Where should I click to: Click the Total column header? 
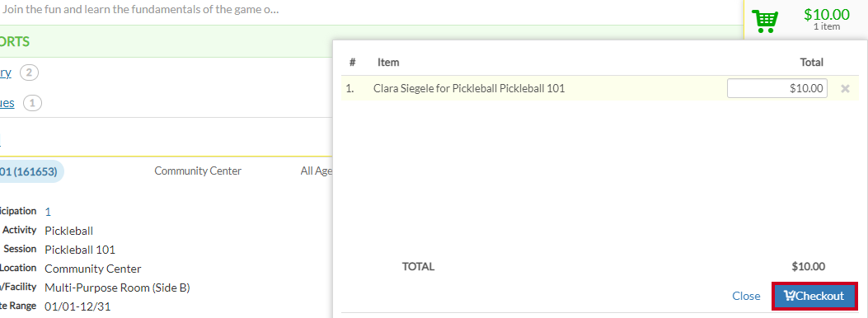click(x=812, y=63)
